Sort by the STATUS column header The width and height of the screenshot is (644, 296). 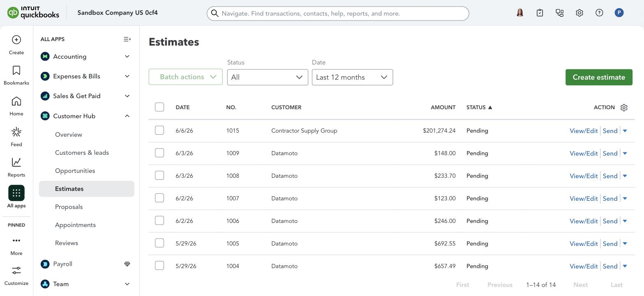coord(479,108)
